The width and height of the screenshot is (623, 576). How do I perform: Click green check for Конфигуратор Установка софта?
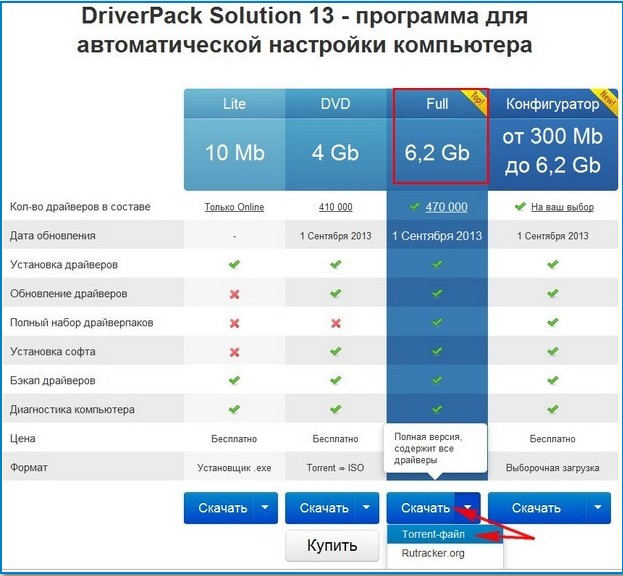(553, 351)
